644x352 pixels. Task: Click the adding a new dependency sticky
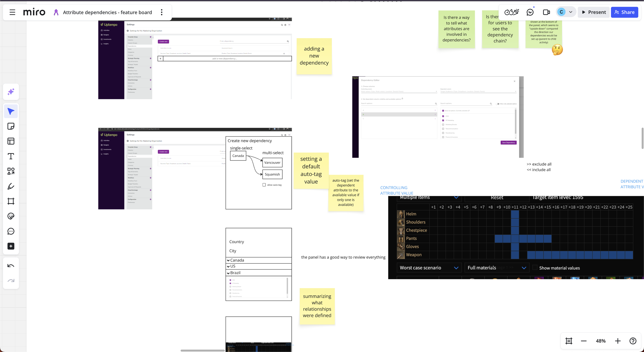point(314,56)
